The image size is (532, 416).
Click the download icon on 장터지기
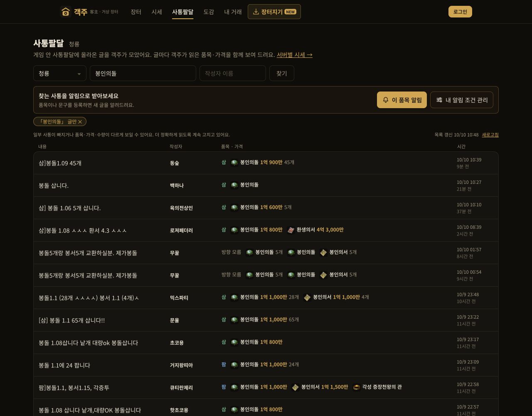(256, 12)
